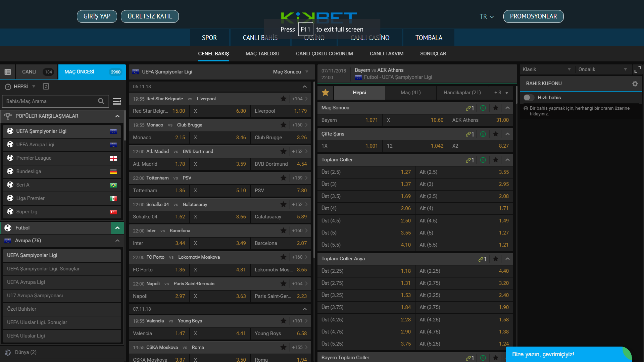Screen dimensions: 644x362
Task: Collapse the Futbol sport section
Action: point(117,228)
